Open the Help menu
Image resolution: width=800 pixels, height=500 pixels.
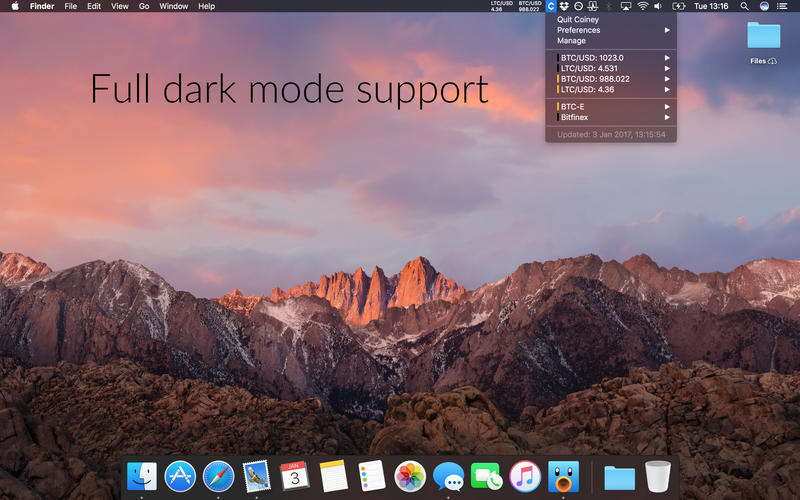click(x=207, y=6)
